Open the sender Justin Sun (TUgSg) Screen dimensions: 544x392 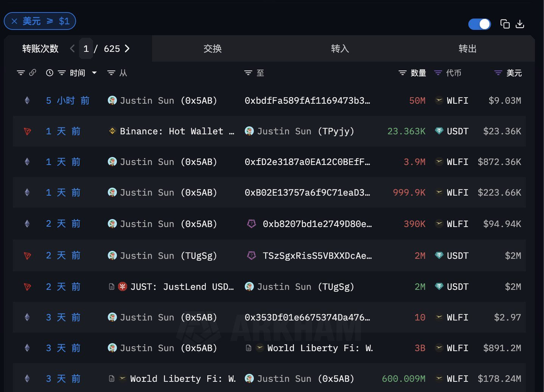coord(168,256)
